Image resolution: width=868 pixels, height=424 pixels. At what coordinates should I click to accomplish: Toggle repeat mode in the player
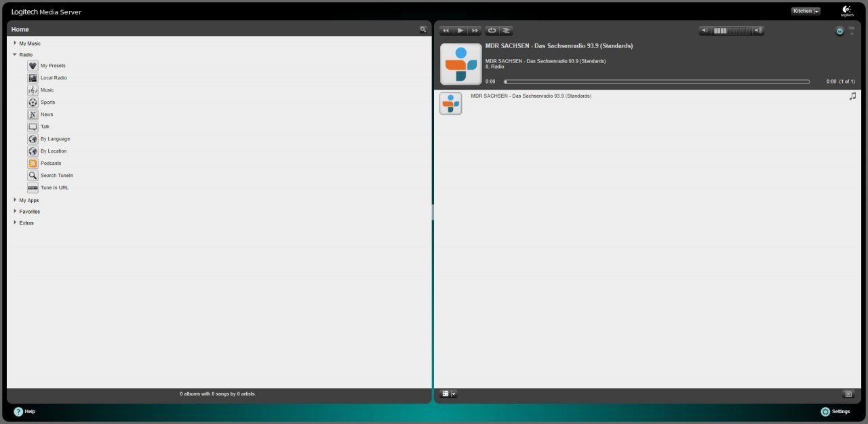pyautogui.click(x=492, y=30)
